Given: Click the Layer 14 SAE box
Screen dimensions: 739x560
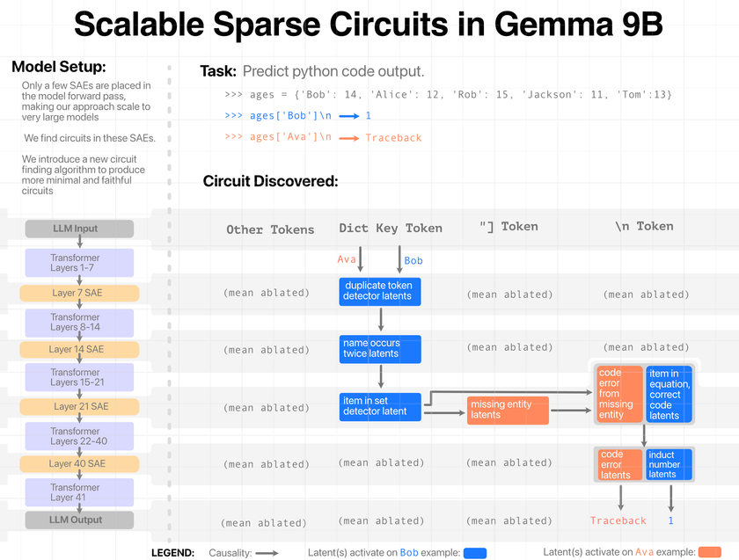Looking at the screenshot, I should (x=79, y=349).
